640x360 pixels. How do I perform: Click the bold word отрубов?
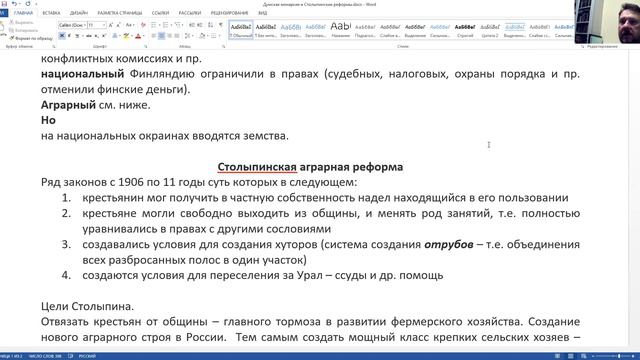click(x=449, y=244)
